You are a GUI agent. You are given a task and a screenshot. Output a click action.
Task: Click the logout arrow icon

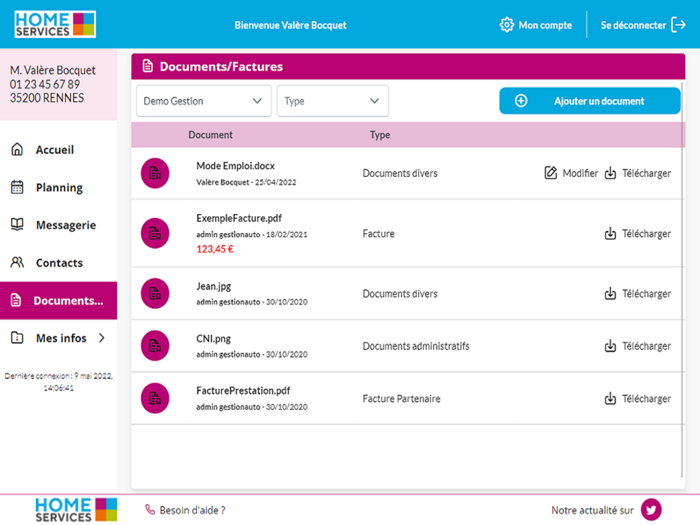point(679,25)
